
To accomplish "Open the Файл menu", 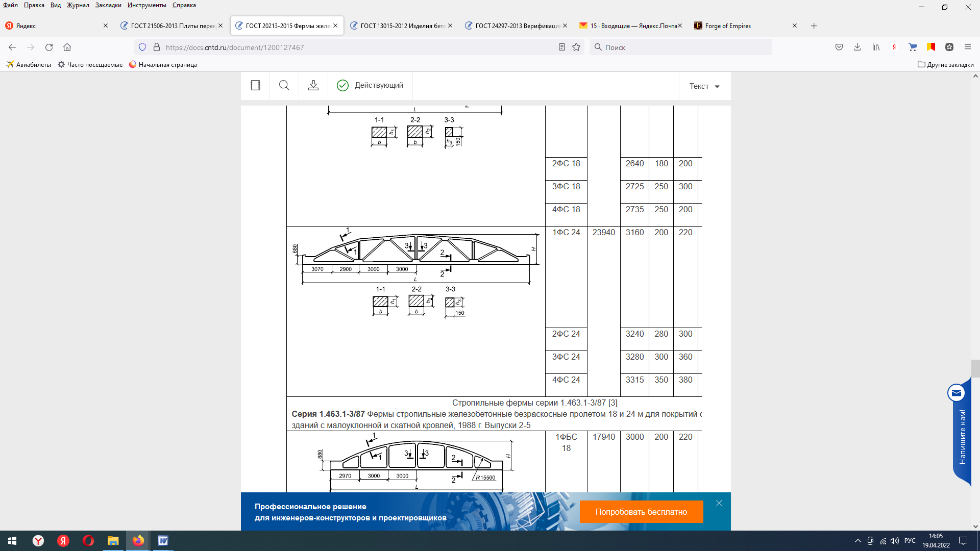I will coord(10,5).
